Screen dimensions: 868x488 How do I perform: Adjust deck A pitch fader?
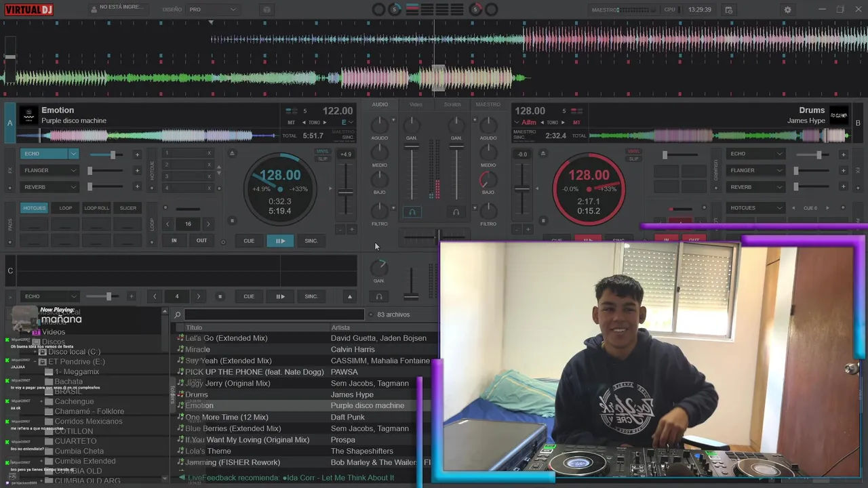346,192
